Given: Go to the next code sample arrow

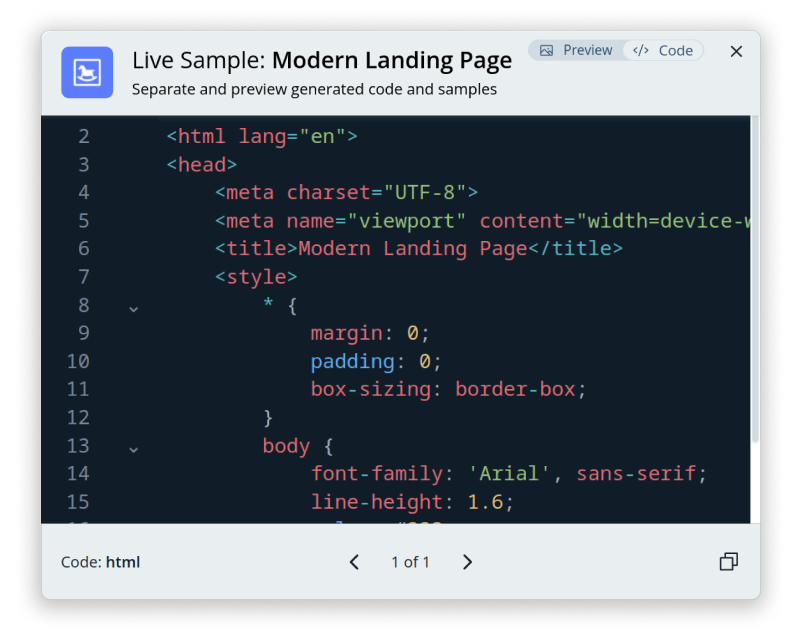Looking at the screenshot, I should tap(467, 562).
